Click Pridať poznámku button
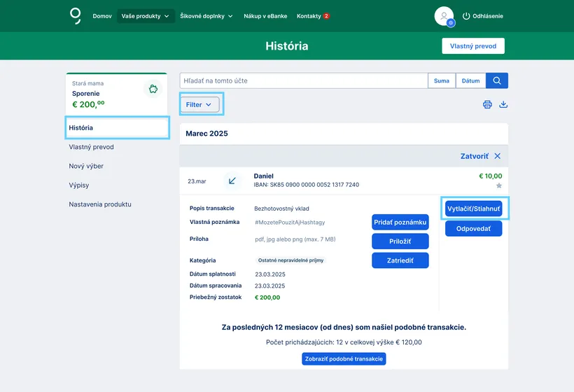The width and height of the screenshot is (574, 392). [x=400, y=222]
